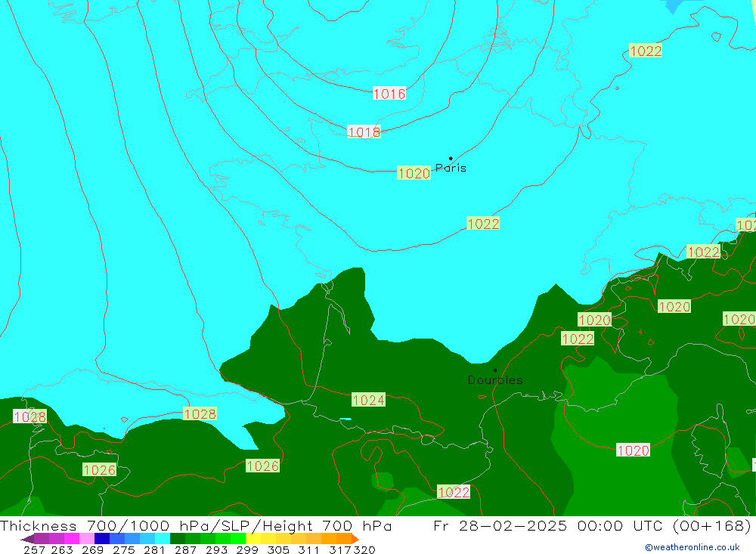
Task: Click the orange arrow end of legend
Action: coord(355,538)
